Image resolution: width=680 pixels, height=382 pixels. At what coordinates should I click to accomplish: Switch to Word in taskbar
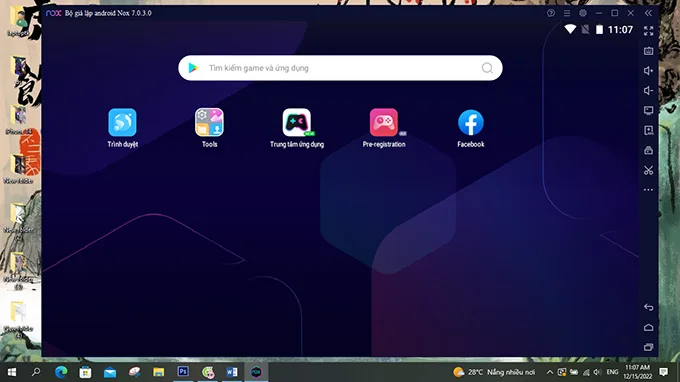click(x=232, y=372)
